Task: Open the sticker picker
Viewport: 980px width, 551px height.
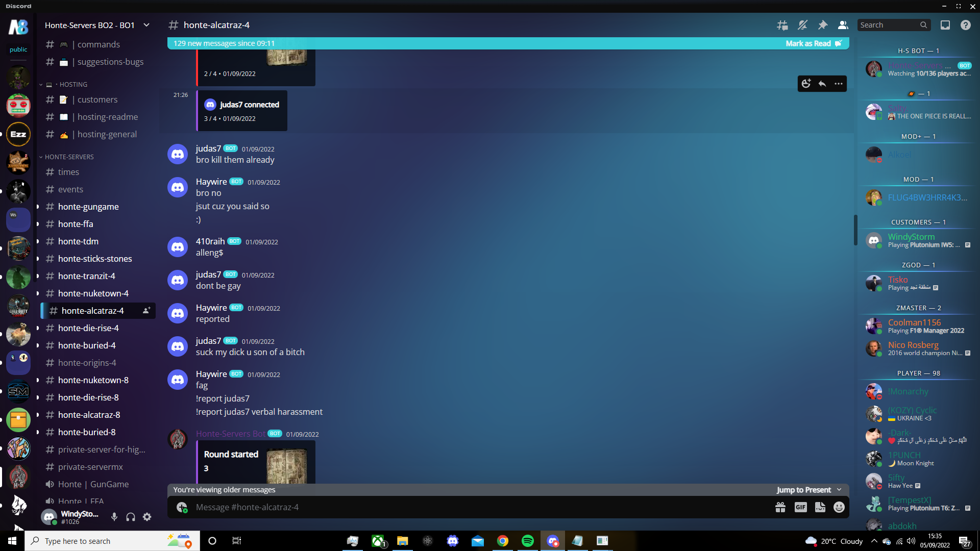Action: click(820, 507)
